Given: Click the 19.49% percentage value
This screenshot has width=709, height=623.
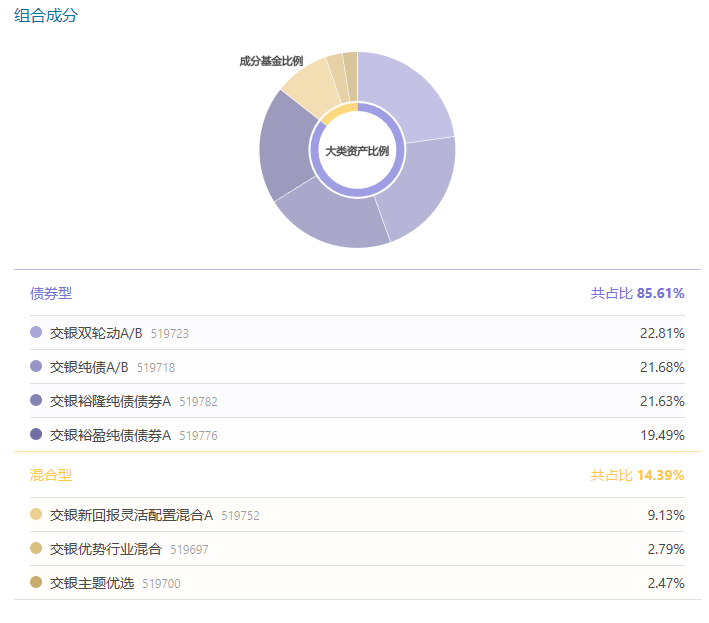Looking at the screenshot, I should coord(662,435).
